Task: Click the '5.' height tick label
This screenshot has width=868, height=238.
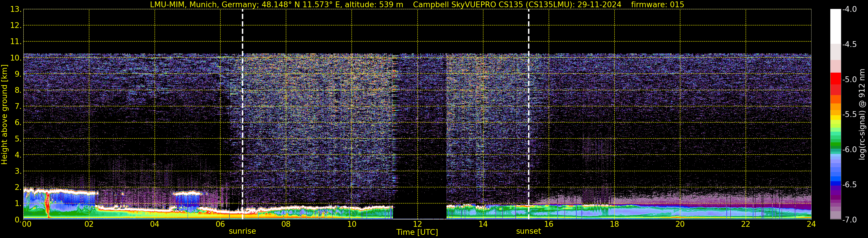Action: point(18,139)
